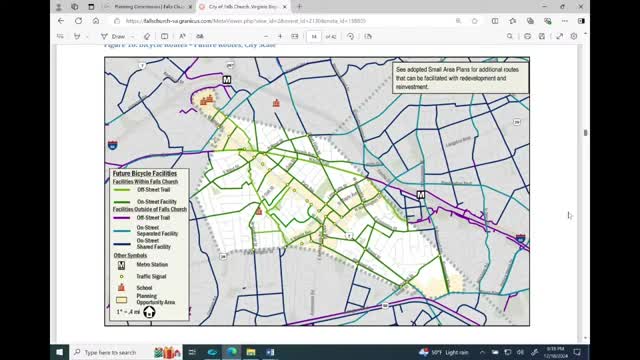Go back to the previous page in Edge
Image resolution: width=640 pixels, height=360 pixels.
tap(61, 21)
